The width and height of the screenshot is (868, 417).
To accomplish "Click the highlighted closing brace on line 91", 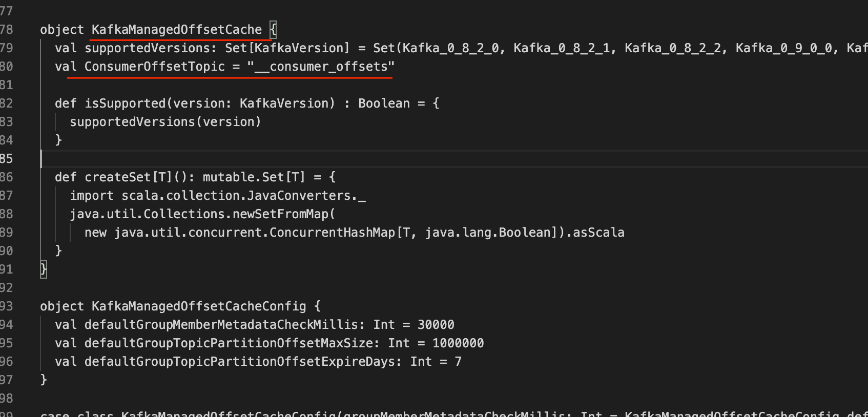I will 44,269.
